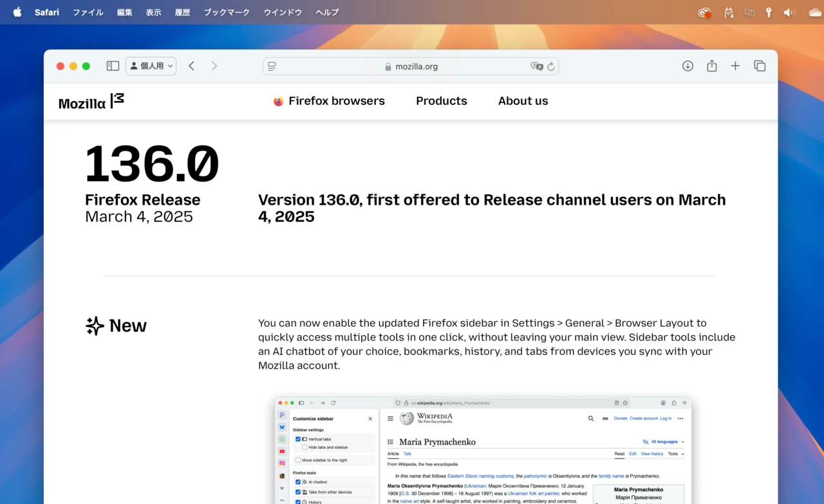Toggle the Safari sidebar button

pyautogui.click(x=113, y=66)
